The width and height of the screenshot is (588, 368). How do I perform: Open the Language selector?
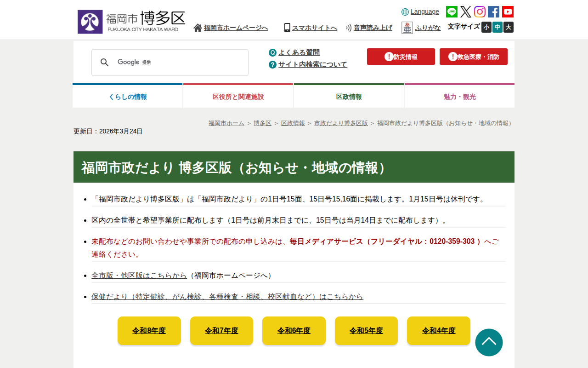tap(420, 12)
